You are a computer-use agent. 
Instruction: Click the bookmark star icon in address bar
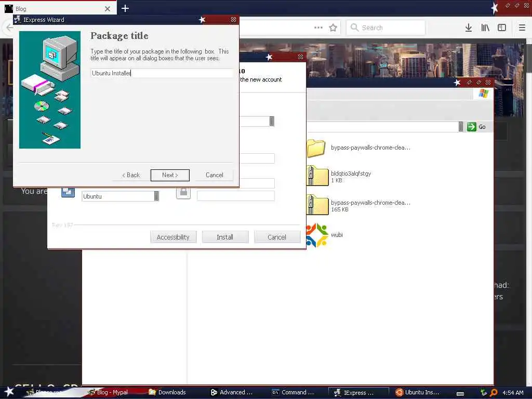pyautogui.click(x=333, y=28)
